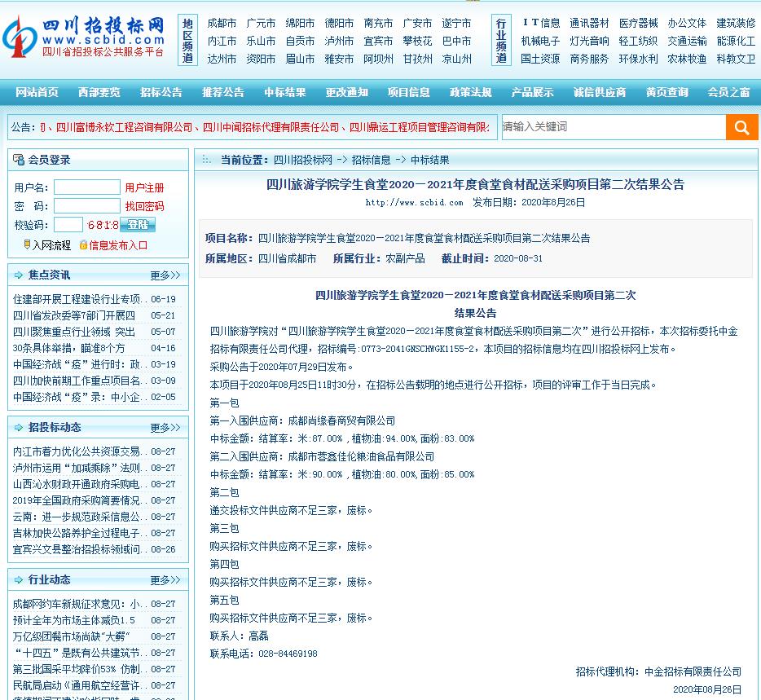The width and height of the screenshot is (761, 700).
Task: Click the arrow icon beside 焦点资讯
Action: click(x=19, y=275)
